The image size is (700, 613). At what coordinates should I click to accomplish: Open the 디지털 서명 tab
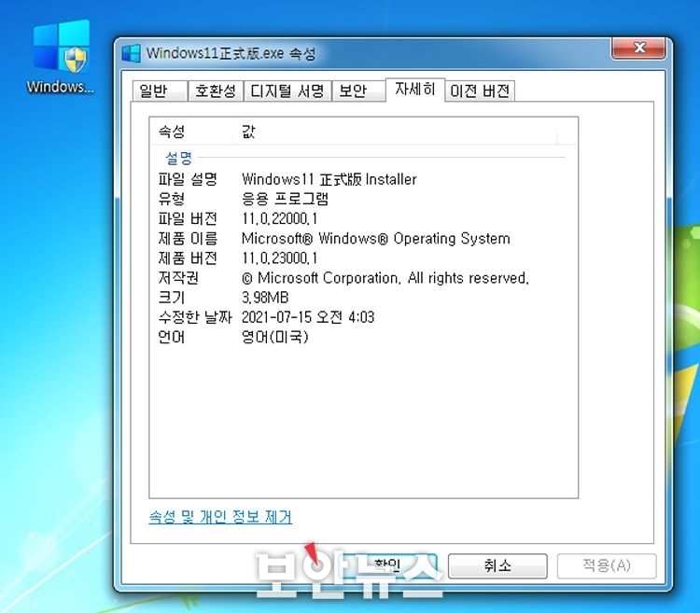287,91
